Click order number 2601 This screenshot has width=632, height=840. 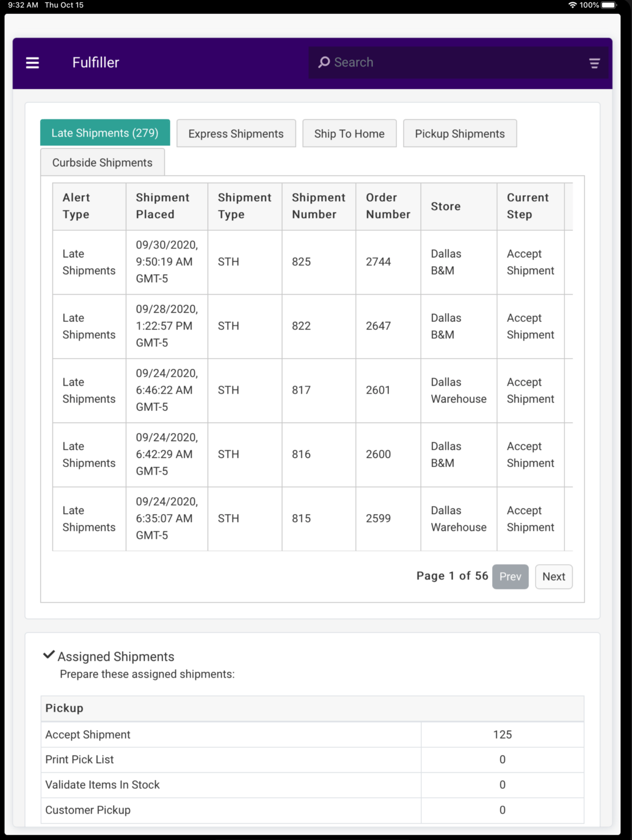tap(378, 390)
